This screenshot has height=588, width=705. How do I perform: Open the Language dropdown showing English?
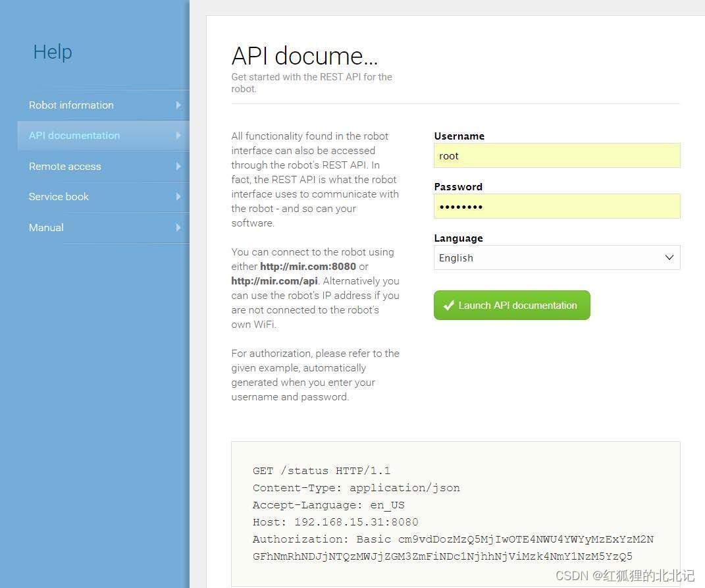(557, 257)
